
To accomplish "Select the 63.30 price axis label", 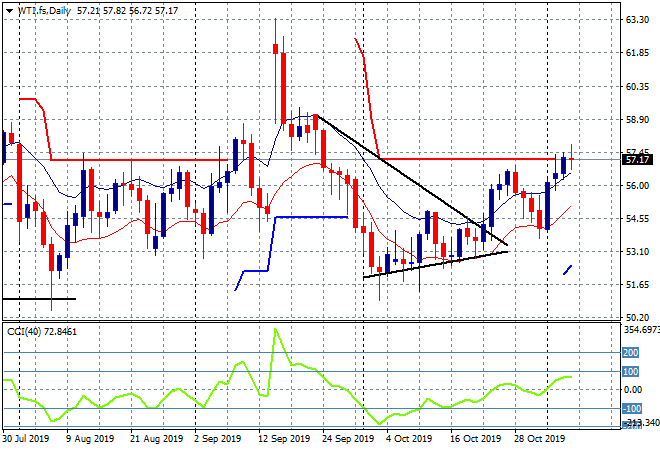I will click(x=637, y=20).
